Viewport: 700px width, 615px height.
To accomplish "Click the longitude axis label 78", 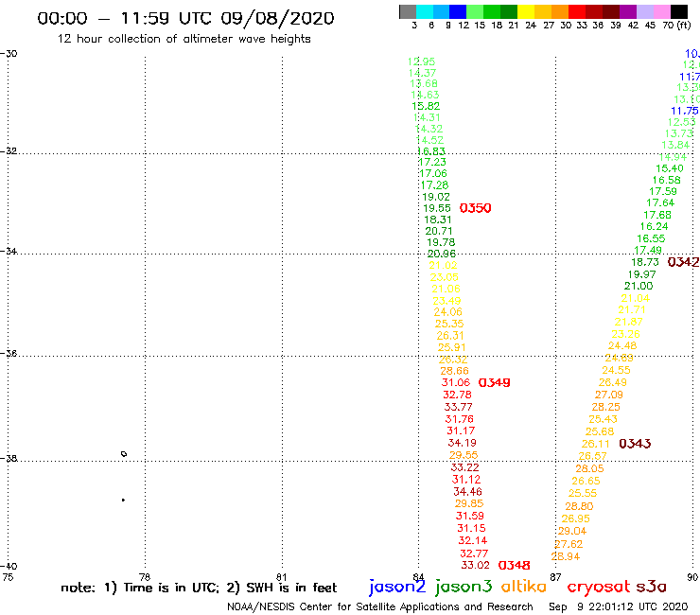I will [144, 577].
